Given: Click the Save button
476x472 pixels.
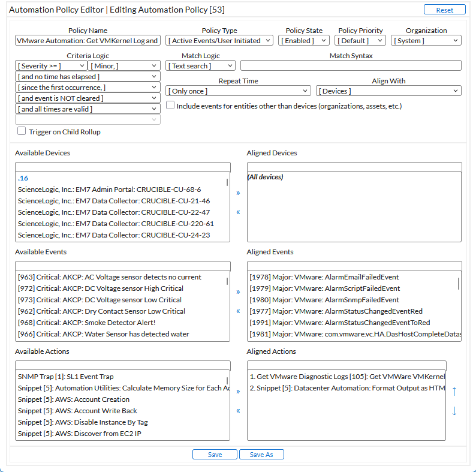Looking at the screenshot, I should tap(215, 455).
